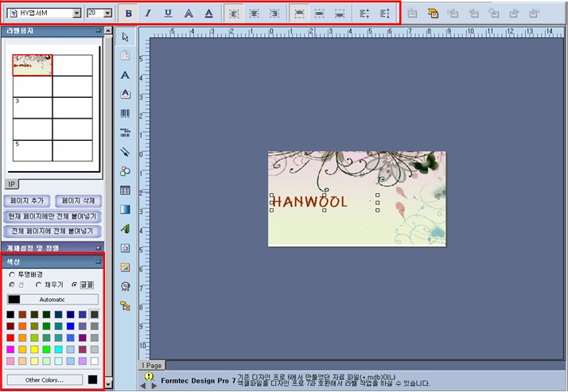568x392 pixels.
Task: Expand the 개체설정 및 정렬 panel
Action: click(x=98, y=248)
